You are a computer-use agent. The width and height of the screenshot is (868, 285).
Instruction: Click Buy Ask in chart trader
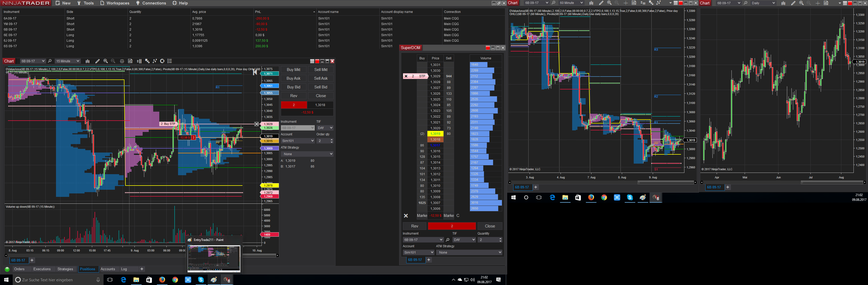pos(293,78)
